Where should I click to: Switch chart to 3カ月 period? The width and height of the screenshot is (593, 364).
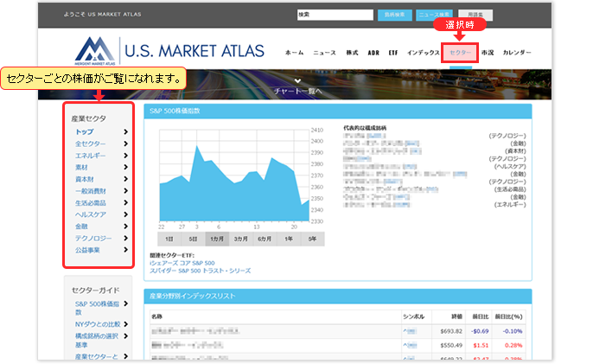pos(240,239)
